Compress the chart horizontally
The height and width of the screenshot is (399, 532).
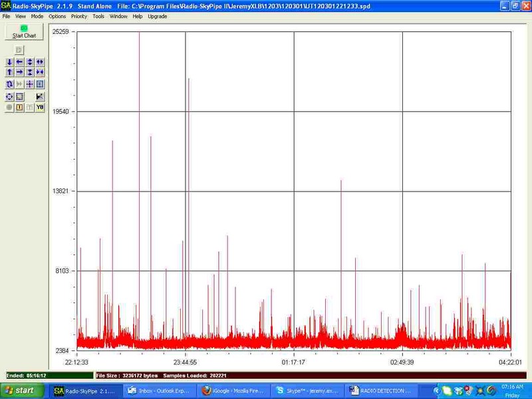[x=40, y=72]
